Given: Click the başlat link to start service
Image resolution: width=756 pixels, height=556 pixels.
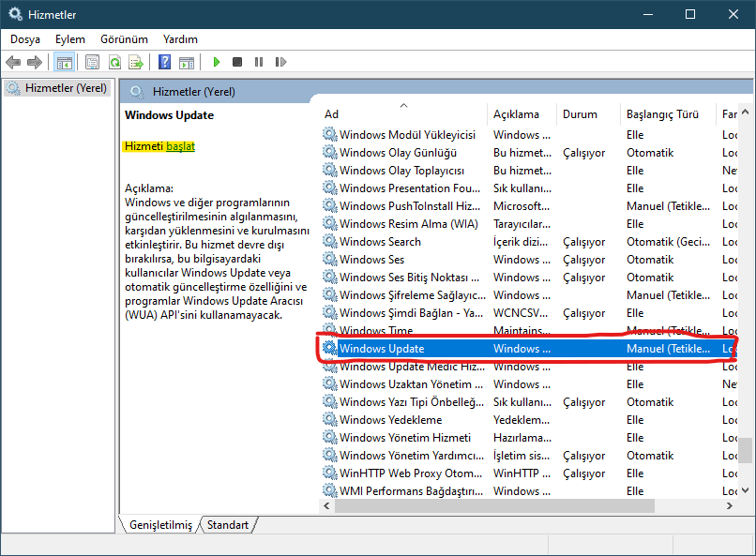Looking at the screenshot, I should 180,146.
